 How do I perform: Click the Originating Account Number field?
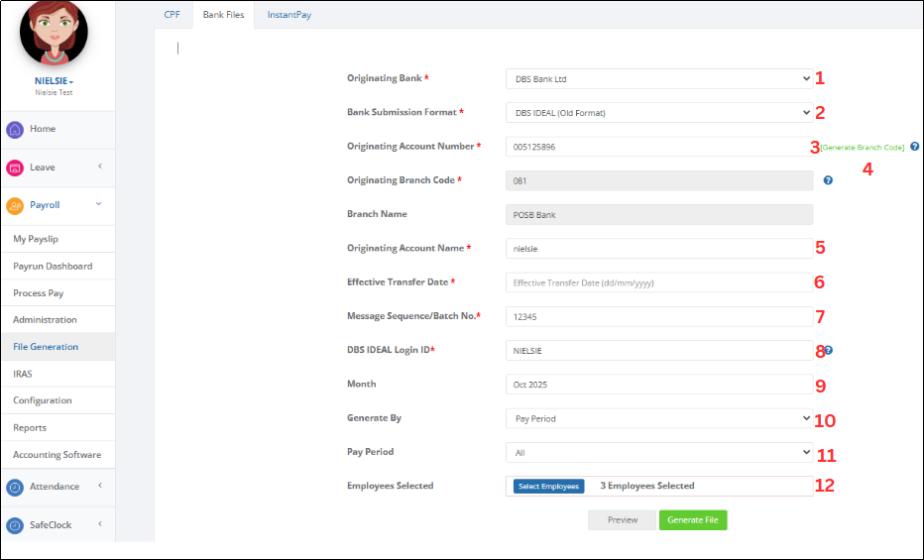click(659, 147)
